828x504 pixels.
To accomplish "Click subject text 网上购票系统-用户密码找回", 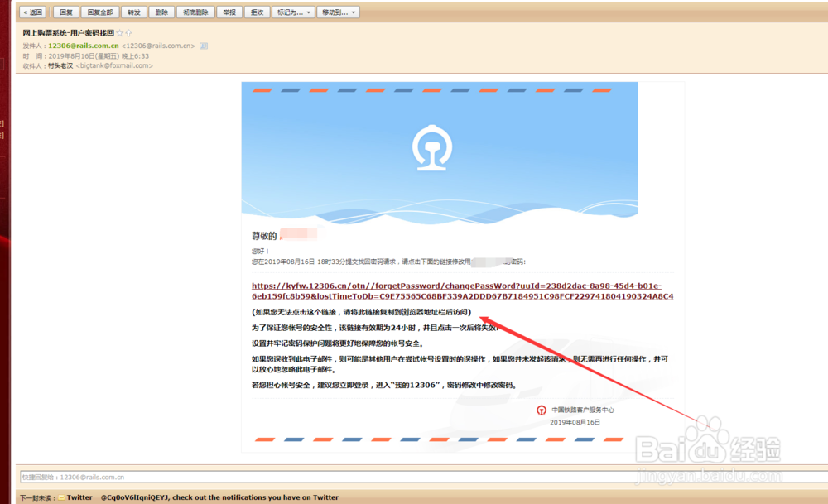I will point(68,33).
